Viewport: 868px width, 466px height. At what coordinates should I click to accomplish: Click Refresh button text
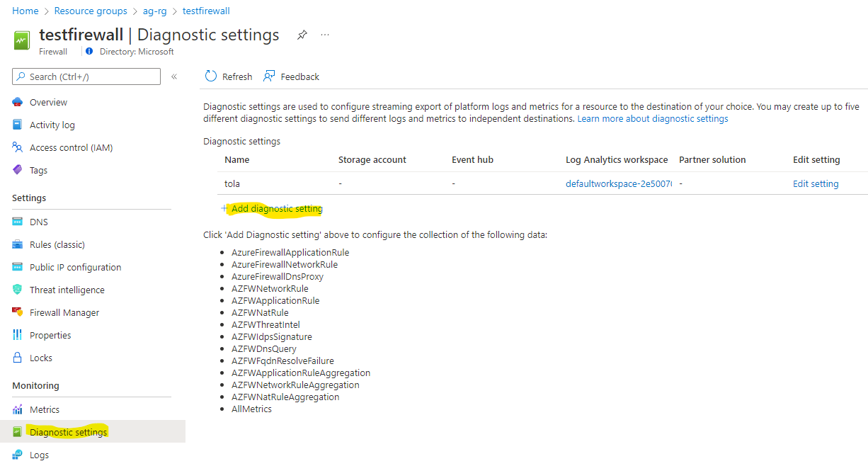pyautogui.click(x=237, y=76)
